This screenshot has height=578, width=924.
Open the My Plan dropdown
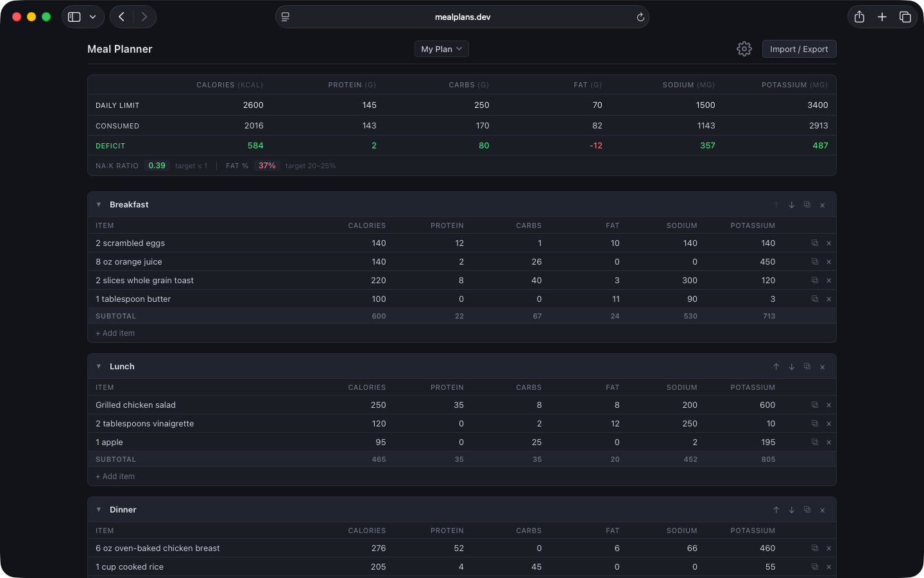tap(441, 49)
